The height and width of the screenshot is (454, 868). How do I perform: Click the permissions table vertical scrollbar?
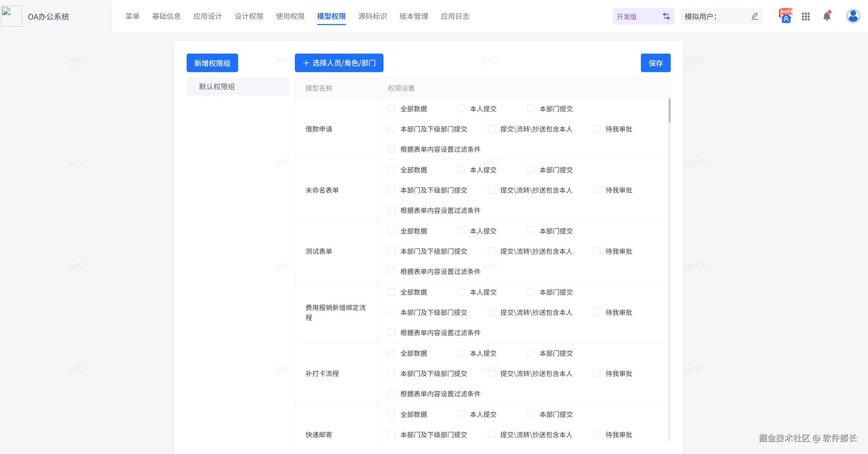coord(669,111)
